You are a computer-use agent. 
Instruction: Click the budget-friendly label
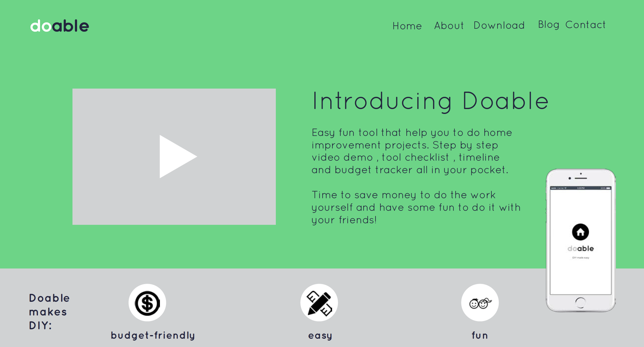point(153,335)
